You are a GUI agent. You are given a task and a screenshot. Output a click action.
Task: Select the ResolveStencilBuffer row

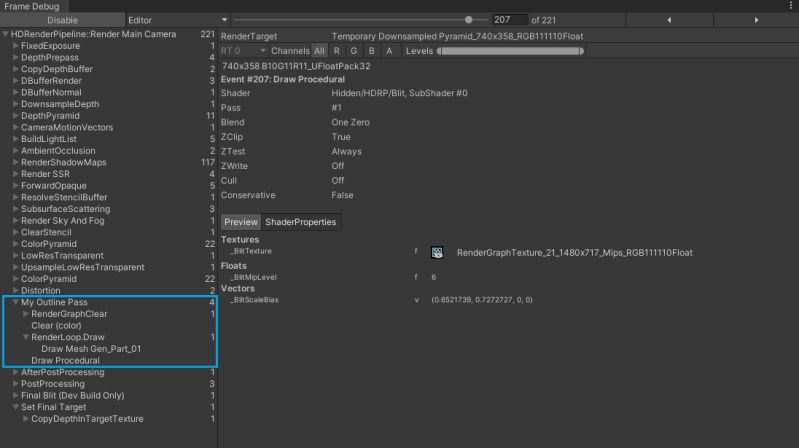(x=109, y=197)
